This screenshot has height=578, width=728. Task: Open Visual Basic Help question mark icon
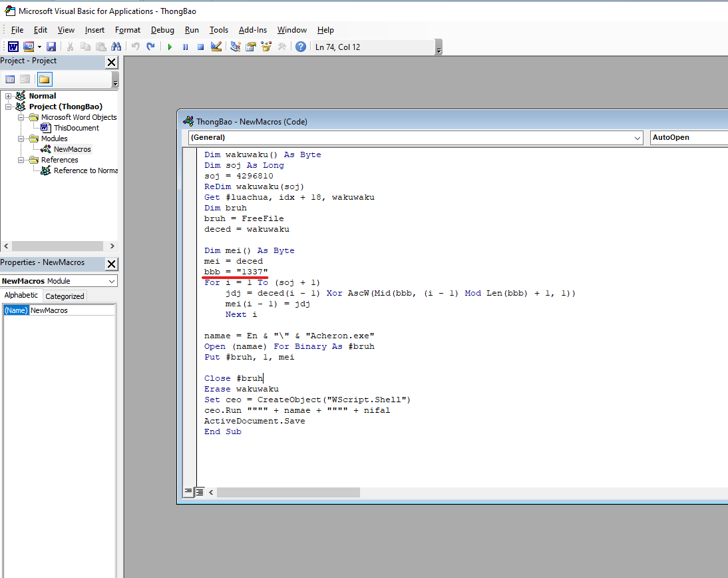point(301,47)
